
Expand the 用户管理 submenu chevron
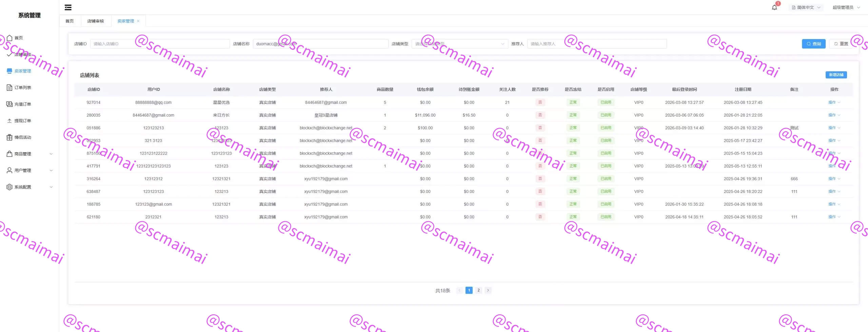coord(51,170)
